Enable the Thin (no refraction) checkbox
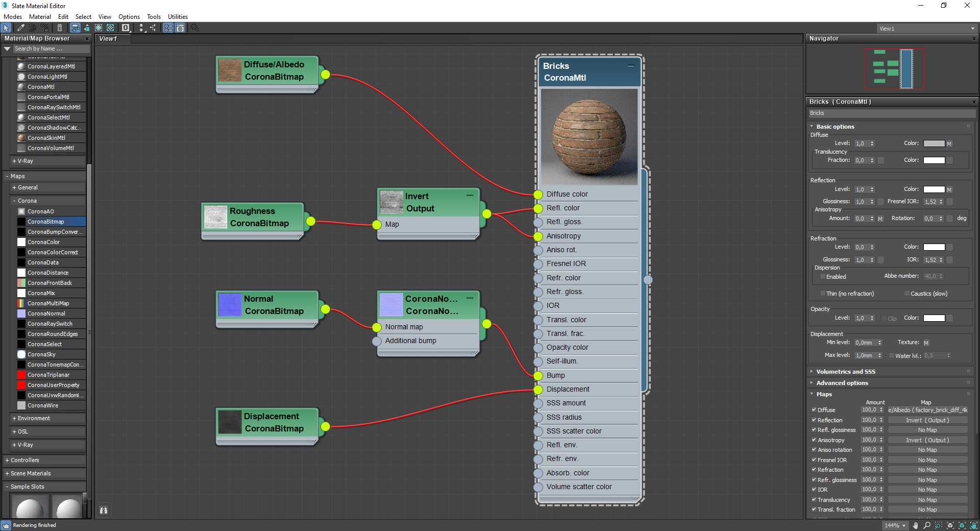The height and width of the screenshot is (531, 980). tap(822, 294)
